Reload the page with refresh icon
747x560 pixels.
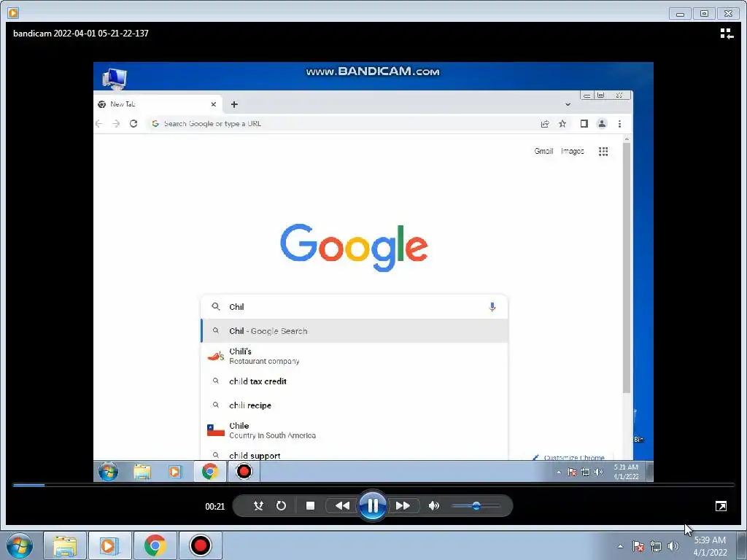(133, 124)
